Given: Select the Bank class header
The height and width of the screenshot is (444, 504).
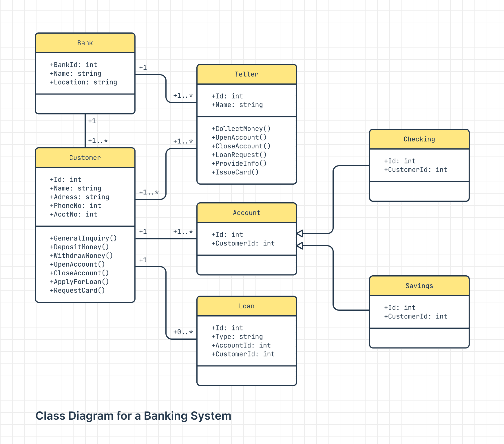Looking at the screenshot, I should (85, 43).
